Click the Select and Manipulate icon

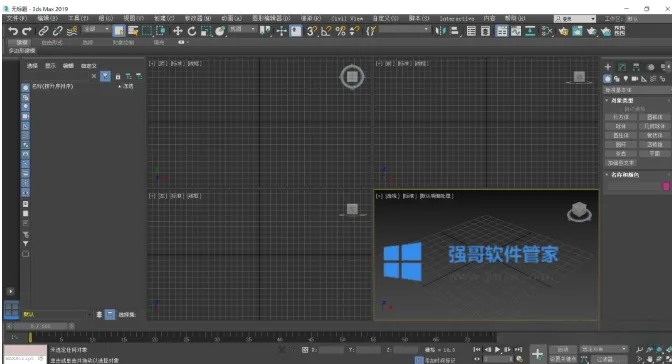[x=281, y=31]
